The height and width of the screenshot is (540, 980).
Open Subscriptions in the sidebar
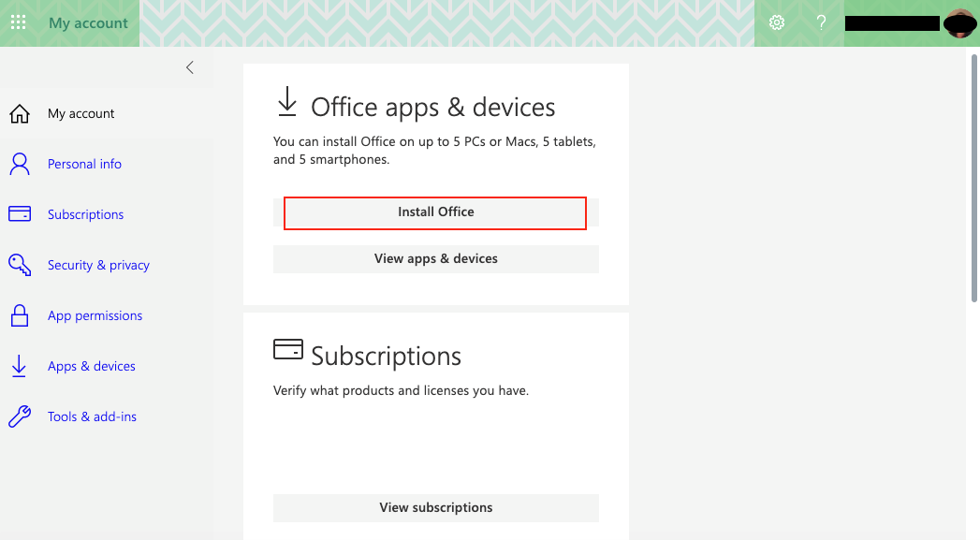tap(85, 214)
